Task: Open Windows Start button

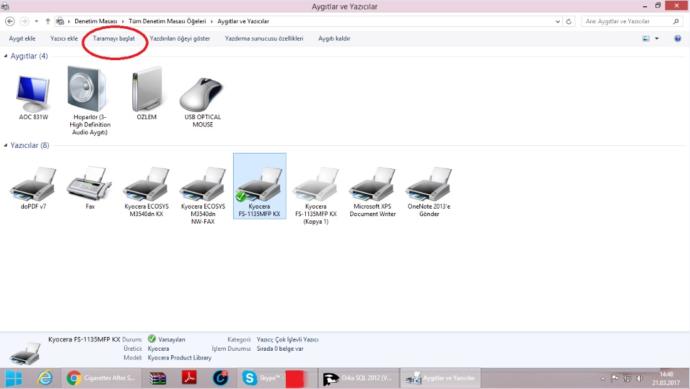Action: tap(13, 378)
